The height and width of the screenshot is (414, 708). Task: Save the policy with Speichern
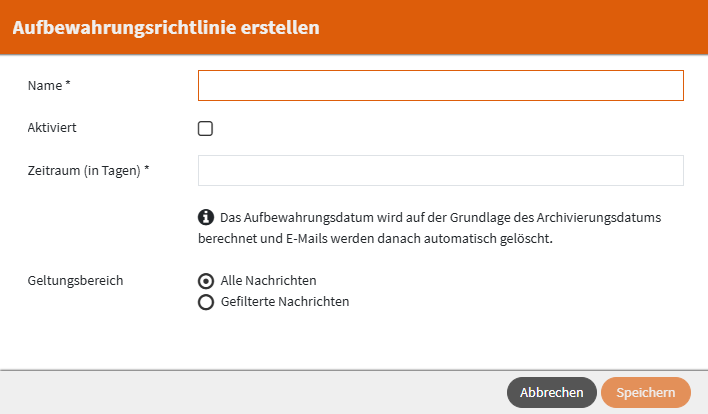pos(646,393)
